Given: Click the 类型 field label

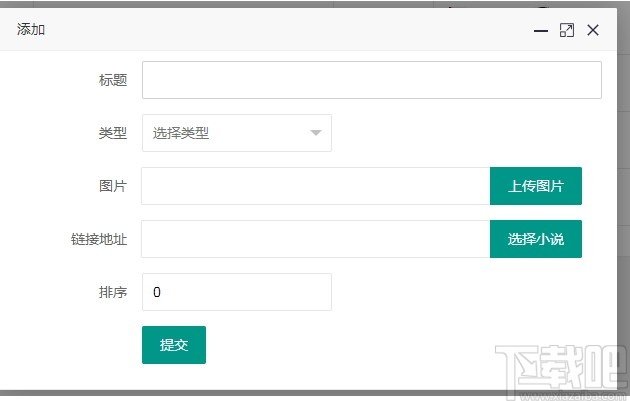Looking at the screenshot, I should pyautogui.click(x=113, y=133).
